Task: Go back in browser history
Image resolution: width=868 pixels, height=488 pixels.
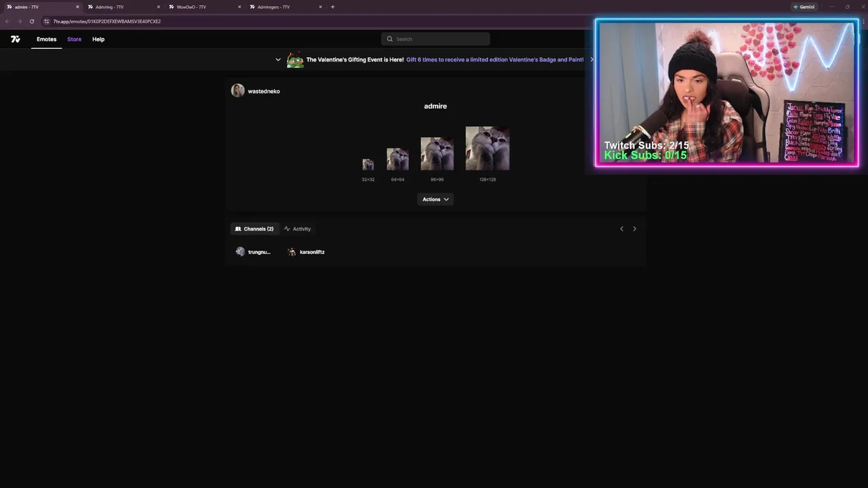Action: click(7, 21)
